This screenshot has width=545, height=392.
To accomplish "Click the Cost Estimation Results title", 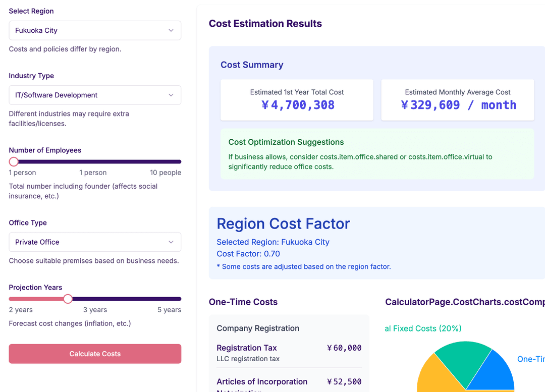I will (265, 24).
